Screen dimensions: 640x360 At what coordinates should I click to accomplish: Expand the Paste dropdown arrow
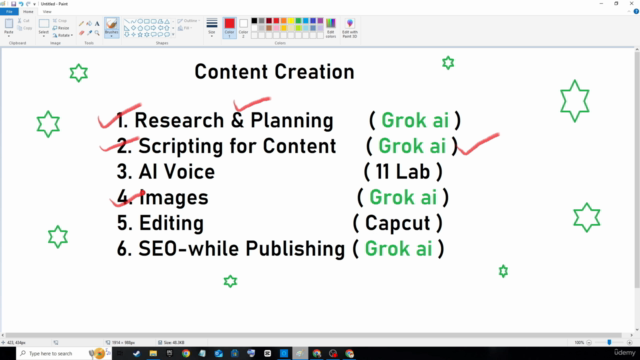pos(9,36)
